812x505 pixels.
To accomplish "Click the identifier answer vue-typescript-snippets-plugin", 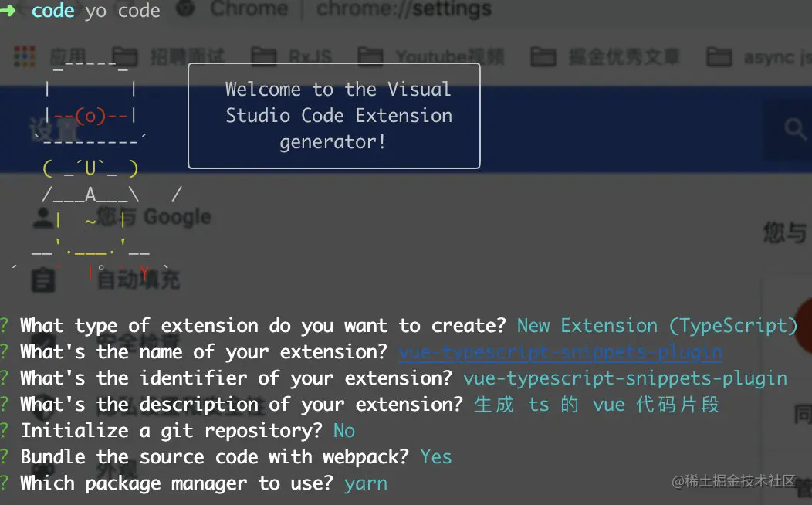I will coord(625,378).
